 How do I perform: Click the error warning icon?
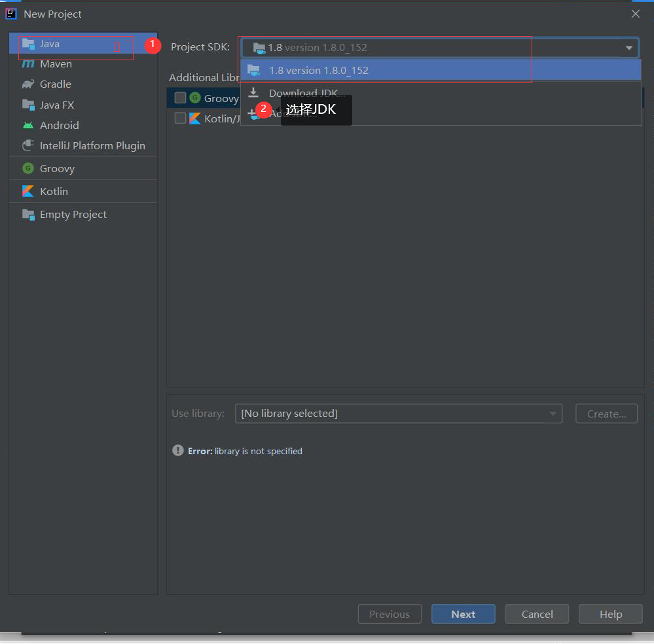pyautogui.click(x=177, y=451)
